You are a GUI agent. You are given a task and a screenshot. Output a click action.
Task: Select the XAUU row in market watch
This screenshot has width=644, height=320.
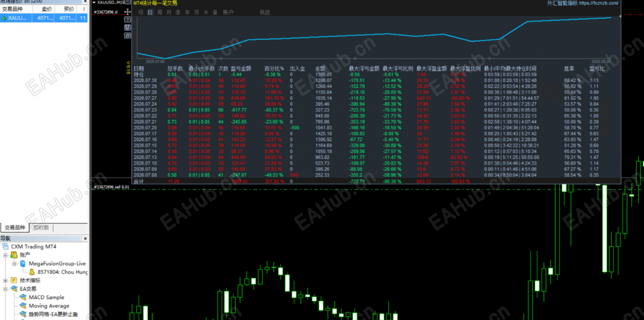(44, 18)
